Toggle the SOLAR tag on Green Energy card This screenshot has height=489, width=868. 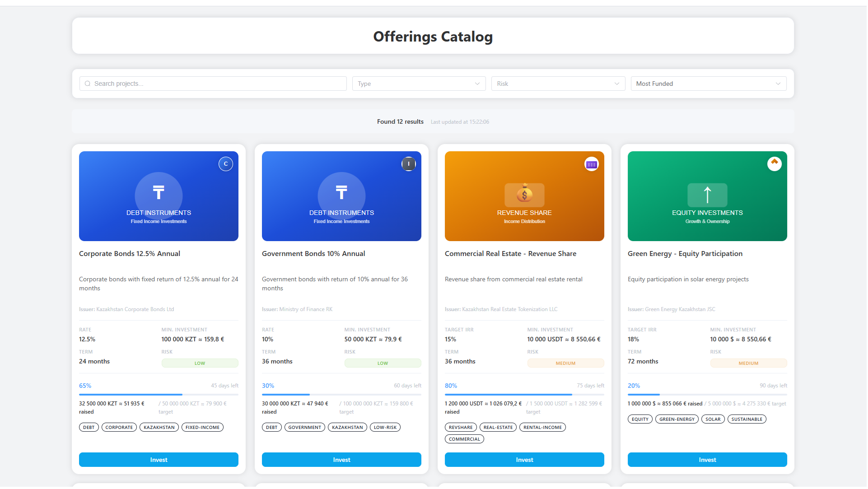(713, 419)
